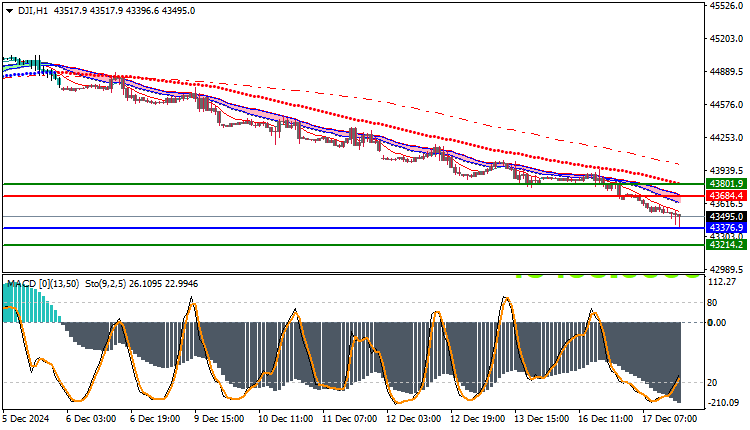Click the 13 Dec 15:00 time label
This screenshot has height=430, width=750.
542,419
